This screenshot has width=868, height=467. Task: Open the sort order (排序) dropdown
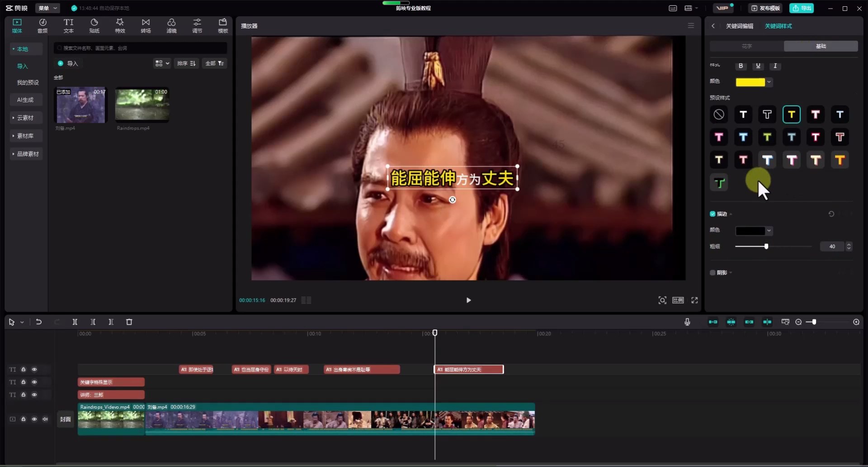click(x=186, y=63)
